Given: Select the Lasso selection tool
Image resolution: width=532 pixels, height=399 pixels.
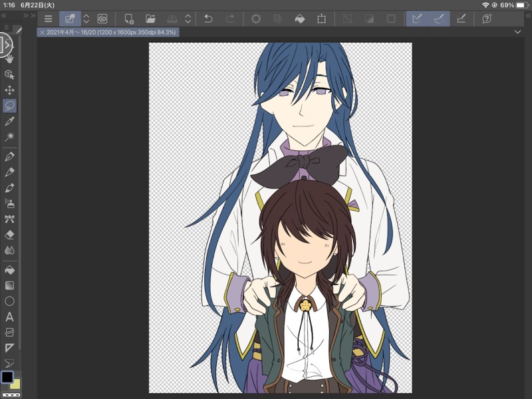Looking at the screenshot, I should 9,106.
